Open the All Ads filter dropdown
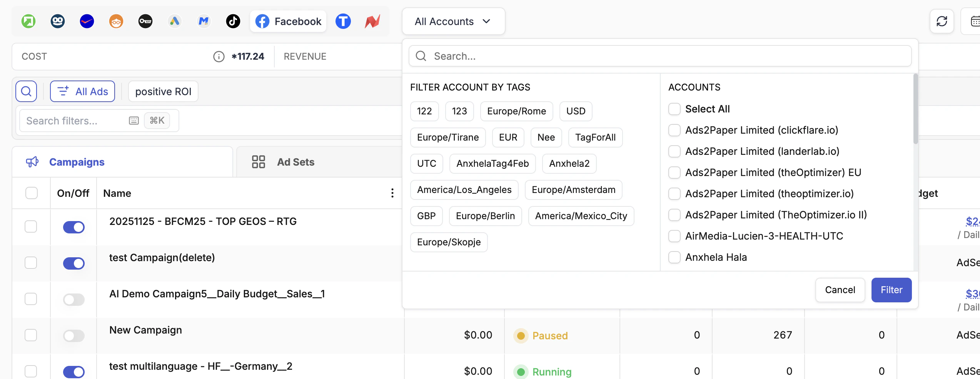This screenshot has height=379, width=980. pos(82,91)
